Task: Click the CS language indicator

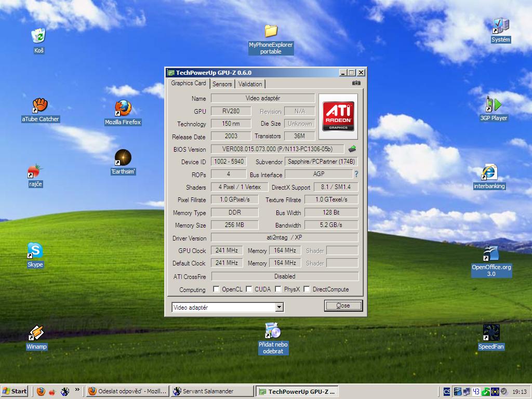Action: coord(447,392)
